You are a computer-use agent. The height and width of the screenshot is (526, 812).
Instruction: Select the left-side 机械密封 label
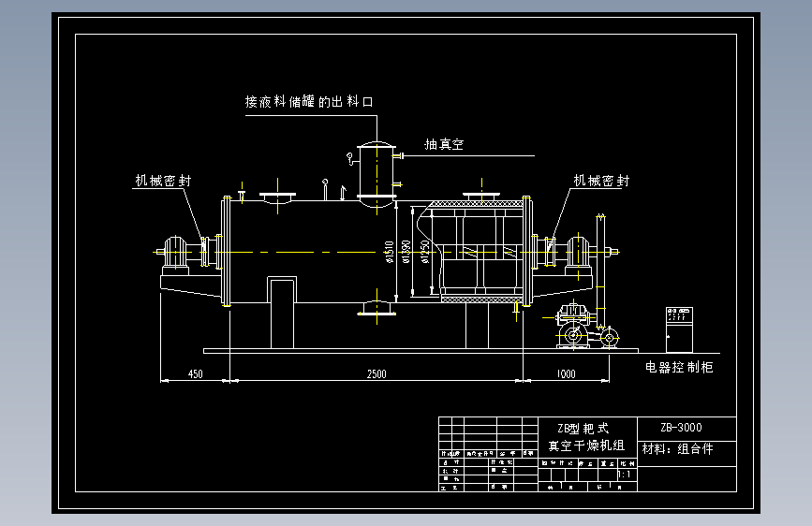tap(163, 181)
